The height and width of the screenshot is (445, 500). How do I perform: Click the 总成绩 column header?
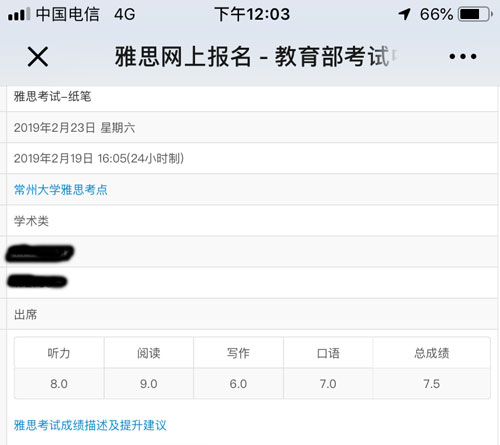point(432,353)
